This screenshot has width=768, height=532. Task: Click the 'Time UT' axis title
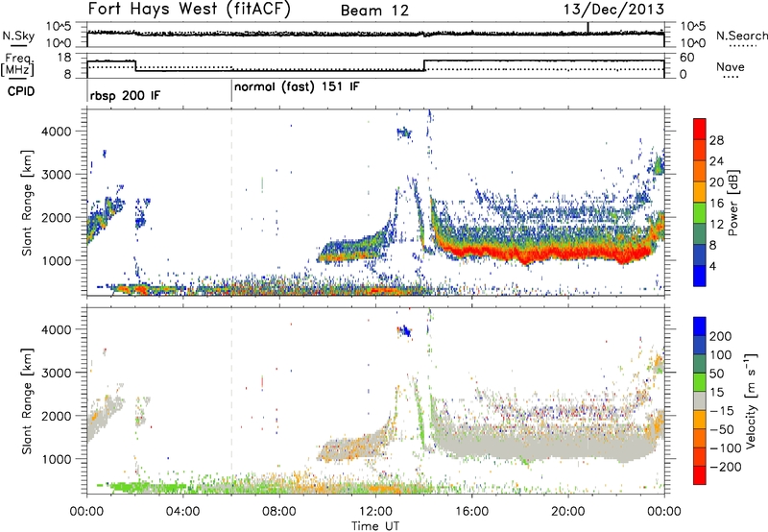tap(375, 526)
